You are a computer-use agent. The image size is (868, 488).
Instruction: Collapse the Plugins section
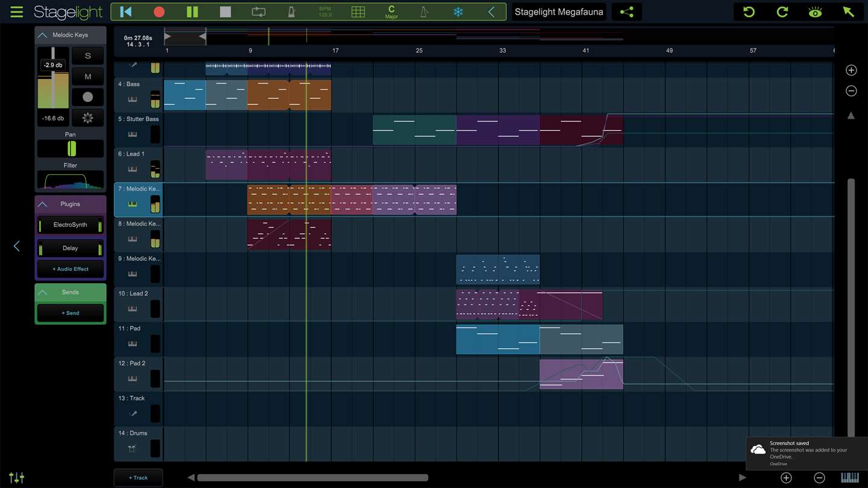42,205
